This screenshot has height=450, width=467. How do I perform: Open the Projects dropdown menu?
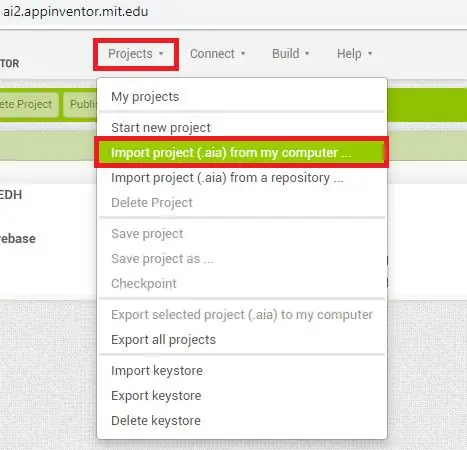click(136, 54)
